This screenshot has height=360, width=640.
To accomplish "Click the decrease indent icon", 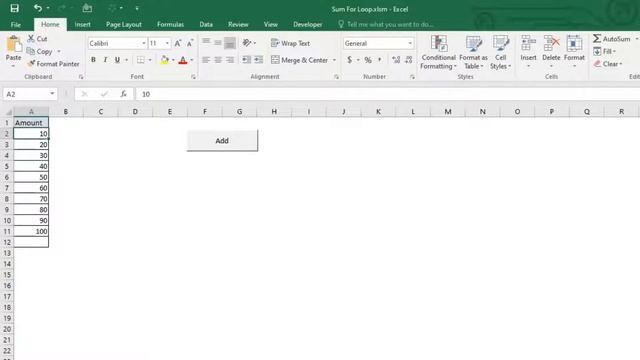I will click(246, 60).
